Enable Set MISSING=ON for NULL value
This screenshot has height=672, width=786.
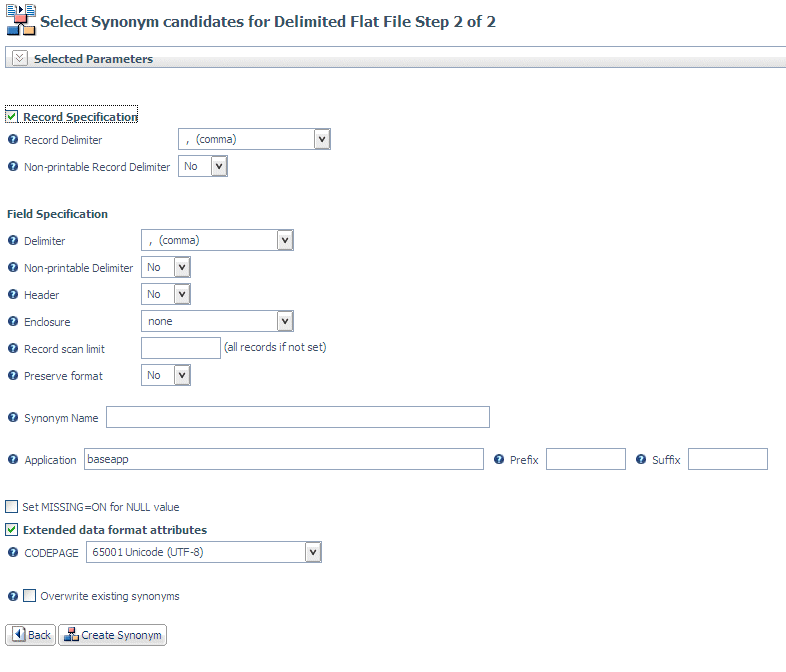[x=12, y=507]
